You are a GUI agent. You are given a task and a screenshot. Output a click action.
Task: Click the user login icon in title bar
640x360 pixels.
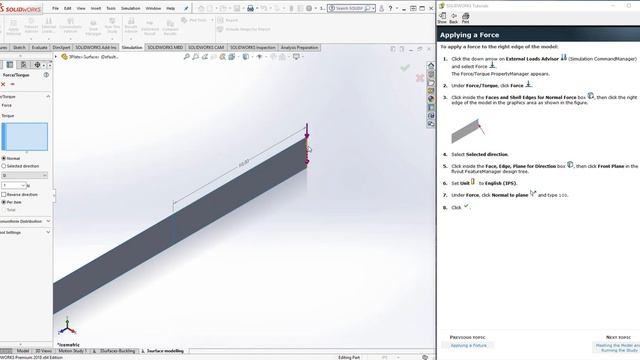[x=382, y=8]
